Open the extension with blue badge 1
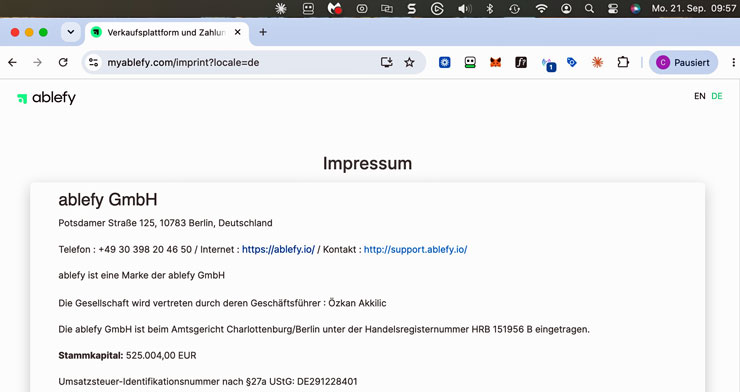The height and width of the screenshot is (392, 740). point(548,64)
